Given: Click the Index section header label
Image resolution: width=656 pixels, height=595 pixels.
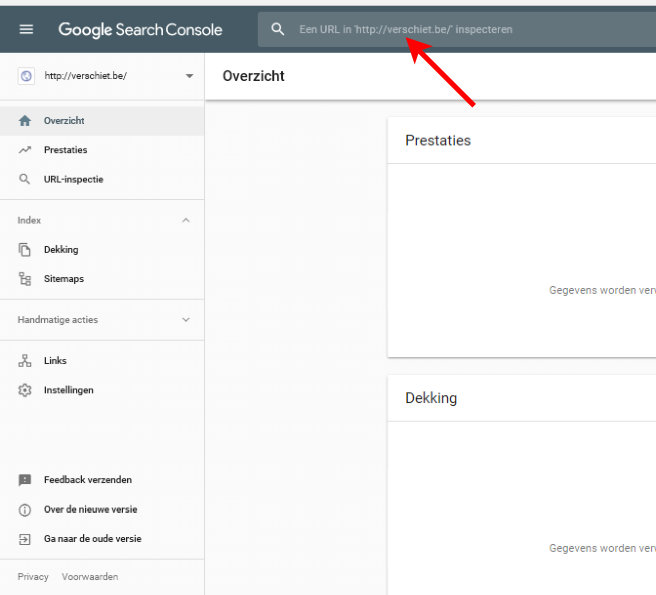Looking at the screenshot, I should tap(29, 220).
